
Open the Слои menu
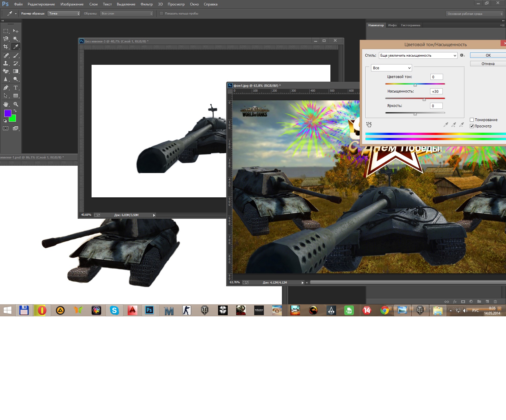pyautogui.click(x=93, y=4)
